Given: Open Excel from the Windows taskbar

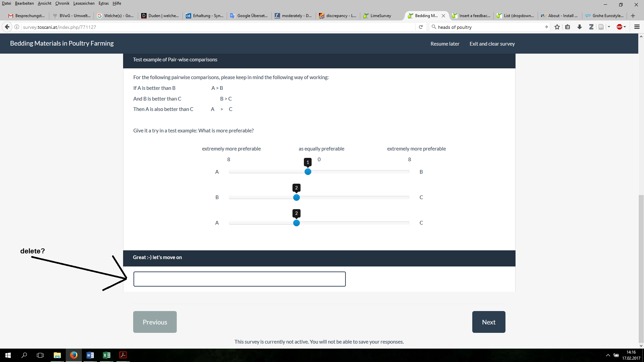Looking at the screenshot, I should 107,355.
